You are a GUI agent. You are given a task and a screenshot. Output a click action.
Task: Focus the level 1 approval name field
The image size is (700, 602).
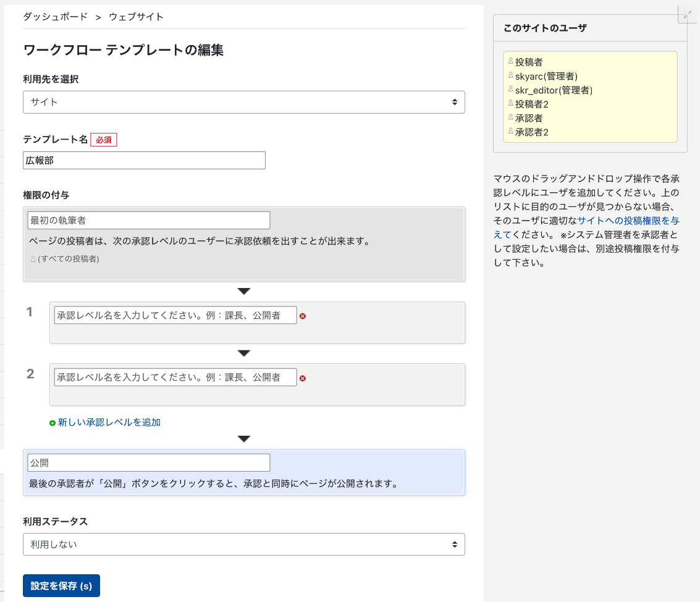(175, 315)
